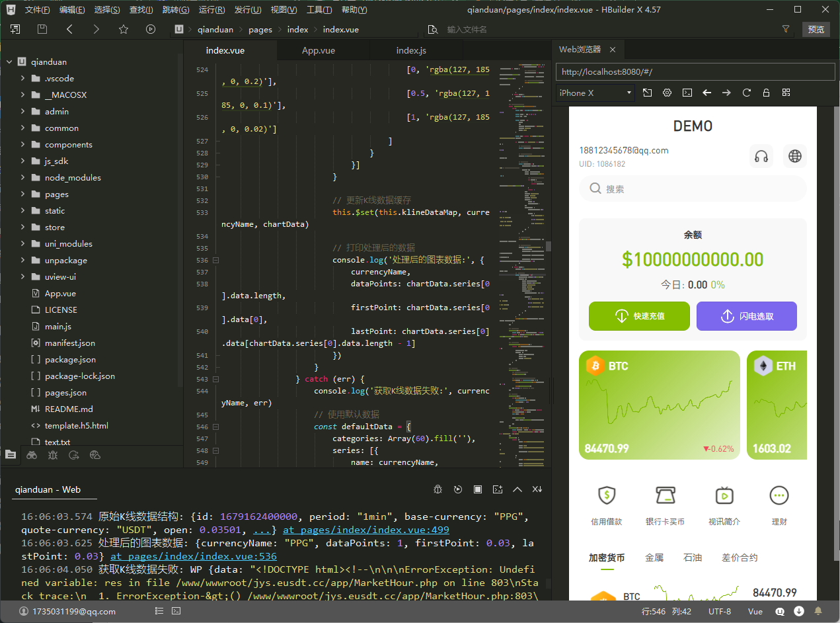Open the project manager tab icon in sidebar footer
The width and height of the screenshot is (840, 623).
pos(11,454)
